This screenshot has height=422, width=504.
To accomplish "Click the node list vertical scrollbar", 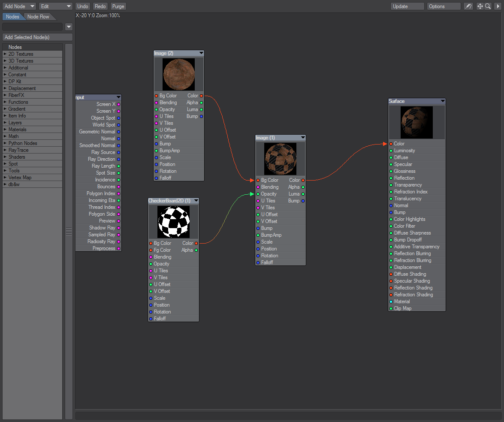I will pyautogui.click(x=69, y=231).
